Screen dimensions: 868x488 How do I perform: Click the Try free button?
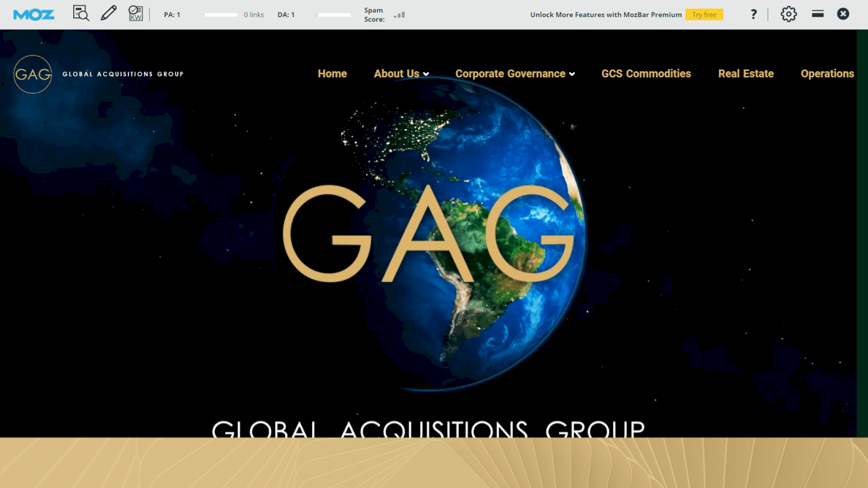704,15
